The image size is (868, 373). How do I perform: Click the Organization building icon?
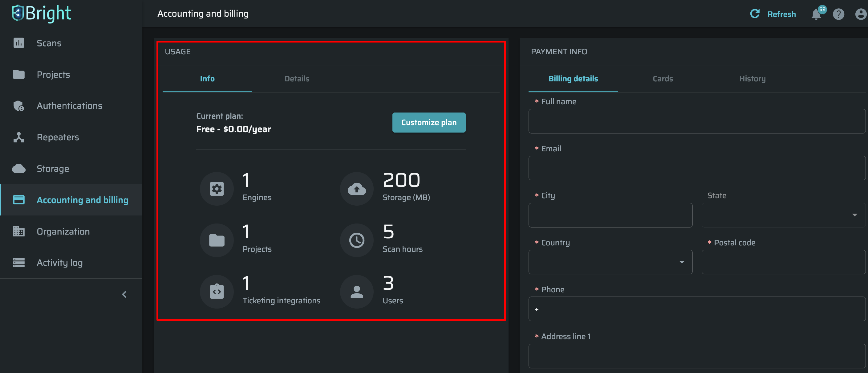(x=18, y=232)
